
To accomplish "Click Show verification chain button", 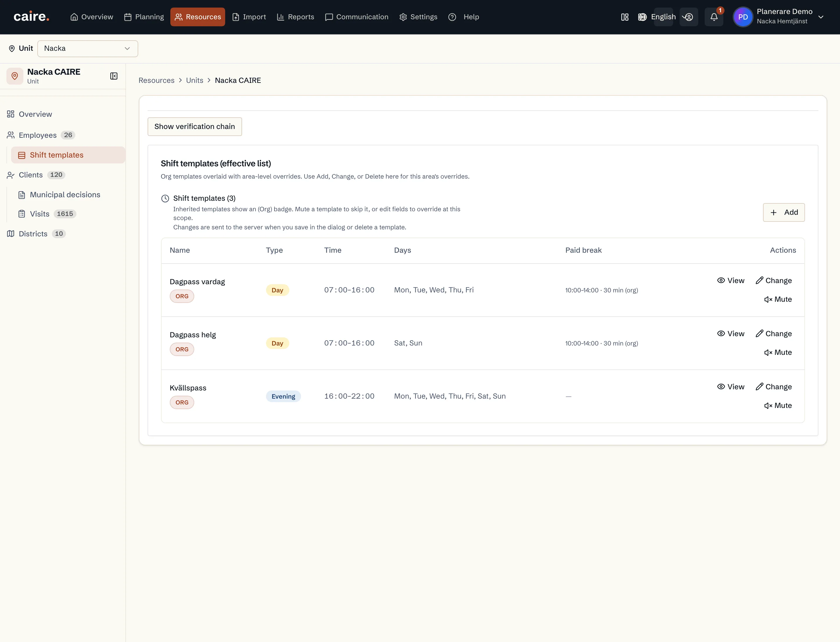I will (x=195, y=126).
